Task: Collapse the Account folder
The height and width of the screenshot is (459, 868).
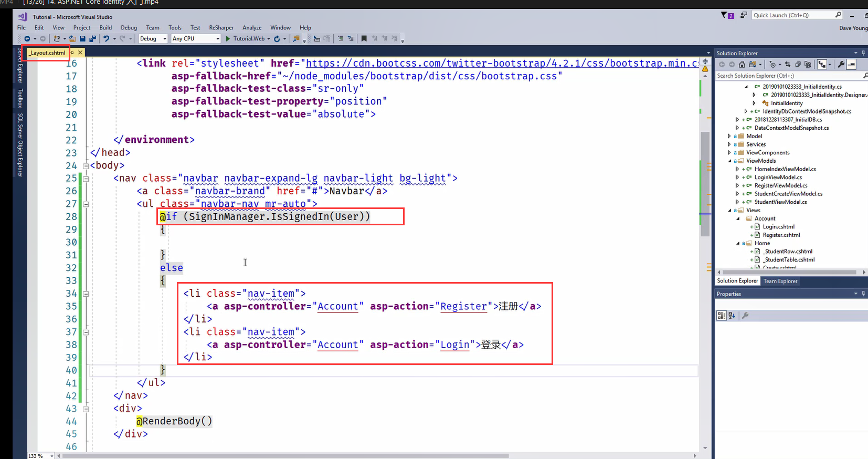Action: pyautogui.click(x=738, y=218)
